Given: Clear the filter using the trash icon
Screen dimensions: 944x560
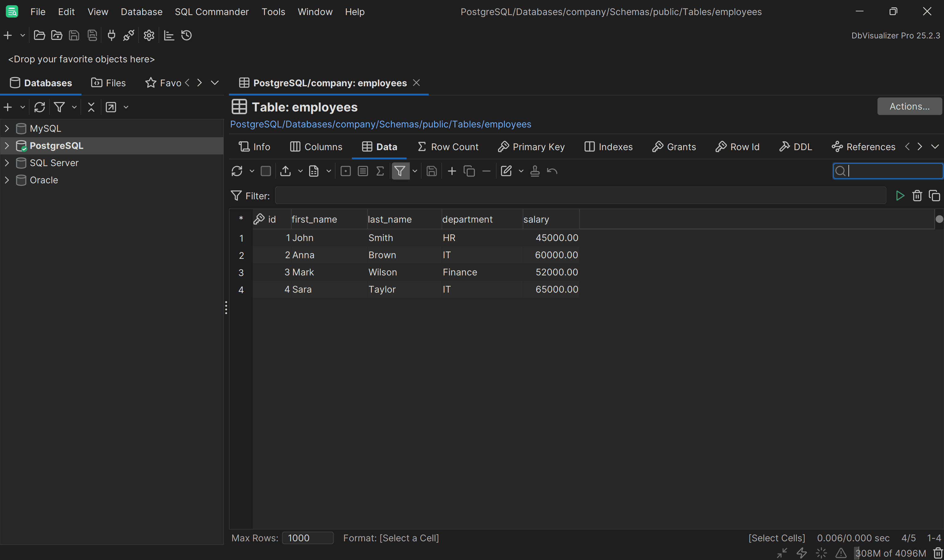Looking at the screenshot, I should point(917,196).
